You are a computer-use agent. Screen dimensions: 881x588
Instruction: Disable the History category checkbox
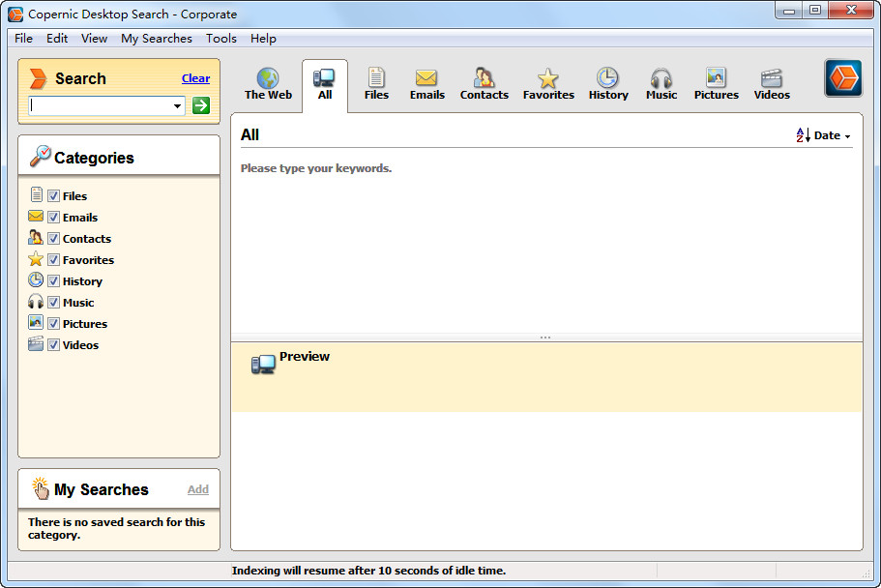pos(53,281)
